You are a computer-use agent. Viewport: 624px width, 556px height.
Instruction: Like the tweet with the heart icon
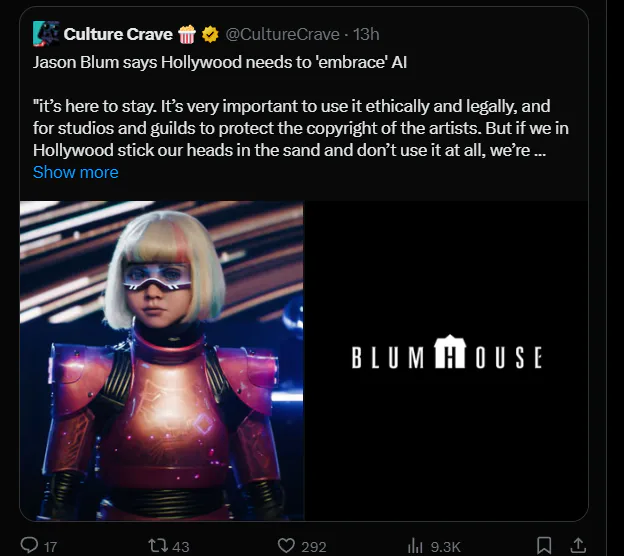(x=287, y=545)
